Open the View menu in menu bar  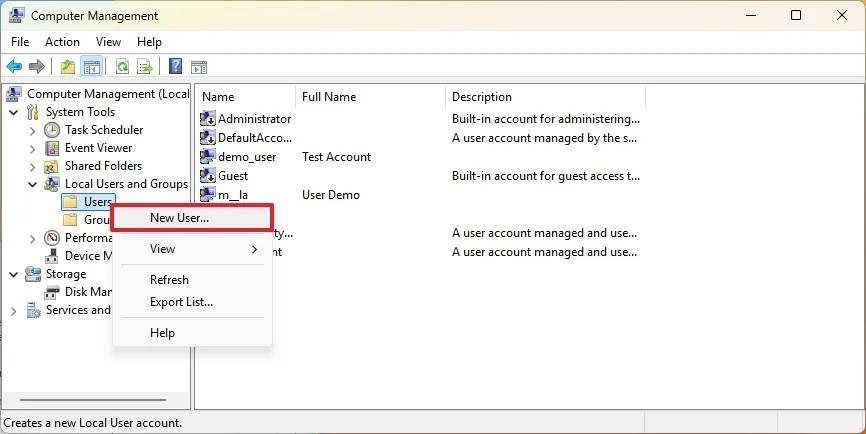pos(108,42)
